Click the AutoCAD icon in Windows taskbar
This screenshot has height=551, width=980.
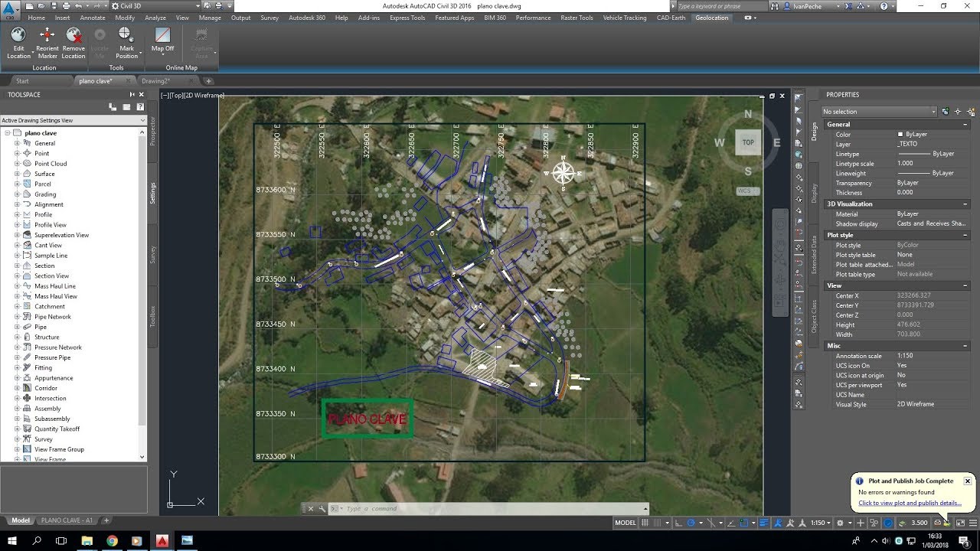(162, 540)
